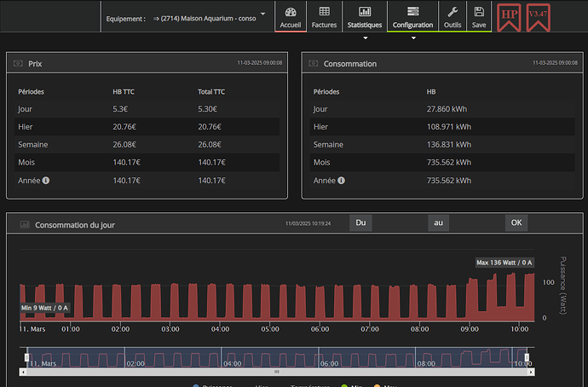The image size is (588, 387).
Task: Click the Prix panel title
Action: pos(35,64)
